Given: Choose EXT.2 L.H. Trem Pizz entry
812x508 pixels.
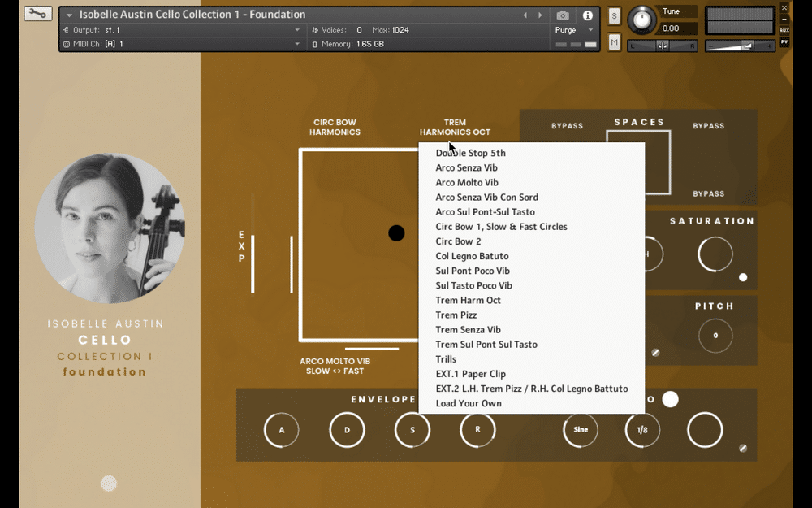Looking at the screenshot, I should [x=532, y=389].
